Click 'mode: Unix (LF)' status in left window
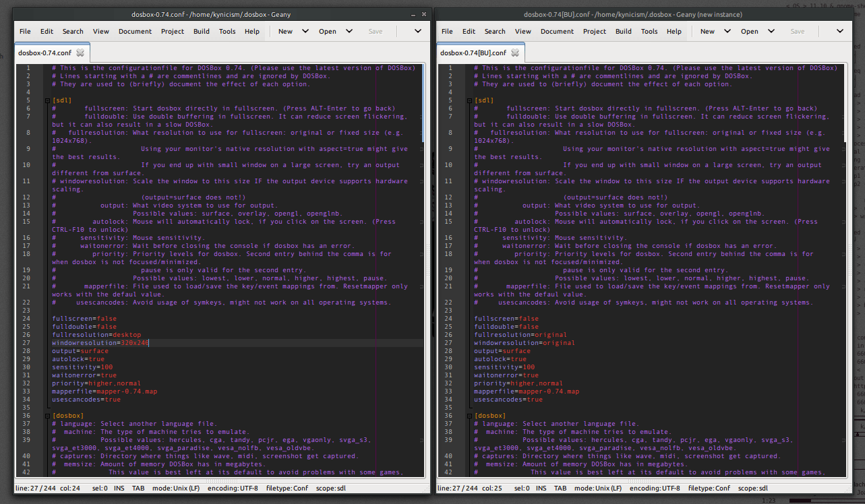 pos(177,489)
